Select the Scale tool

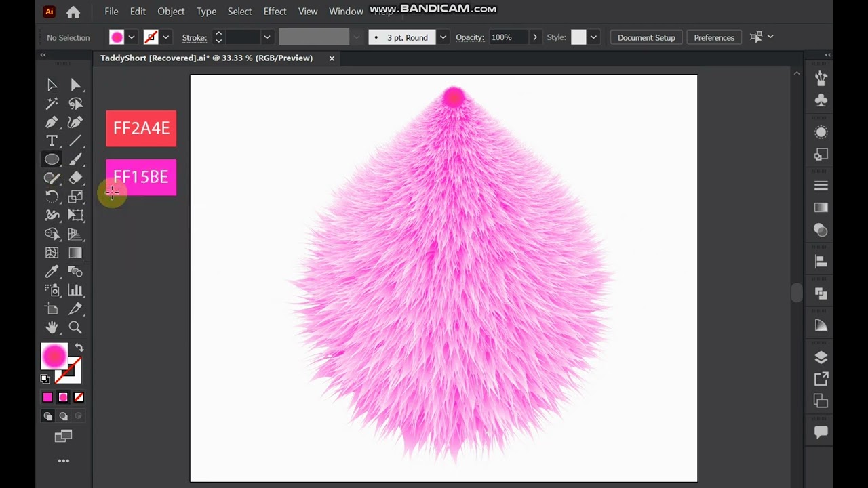[75, 197]
